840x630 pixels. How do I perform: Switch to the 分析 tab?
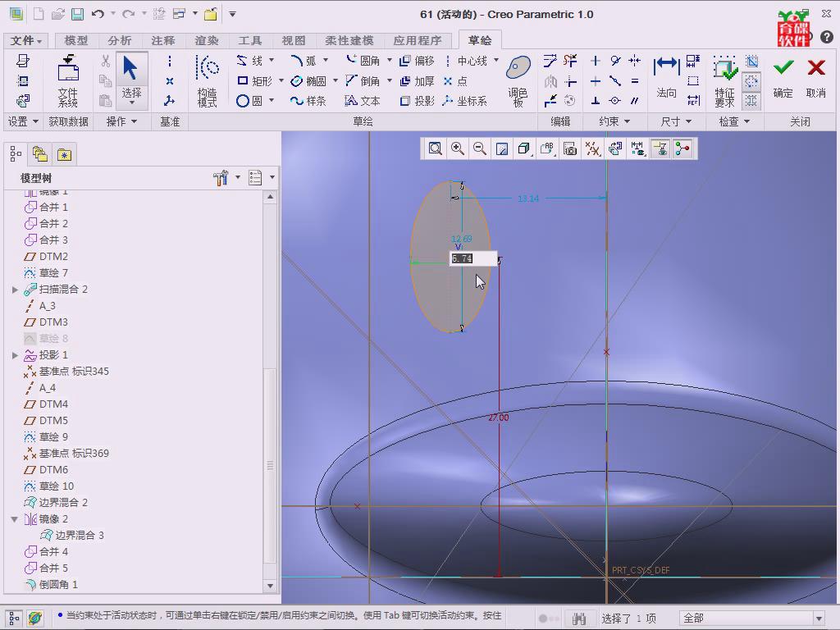click(x=119, y=40)
